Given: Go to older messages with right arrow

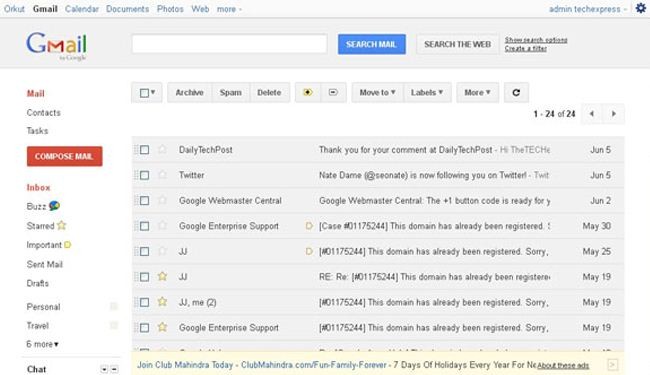Looking at the screenshot, I should pos(614,114).
